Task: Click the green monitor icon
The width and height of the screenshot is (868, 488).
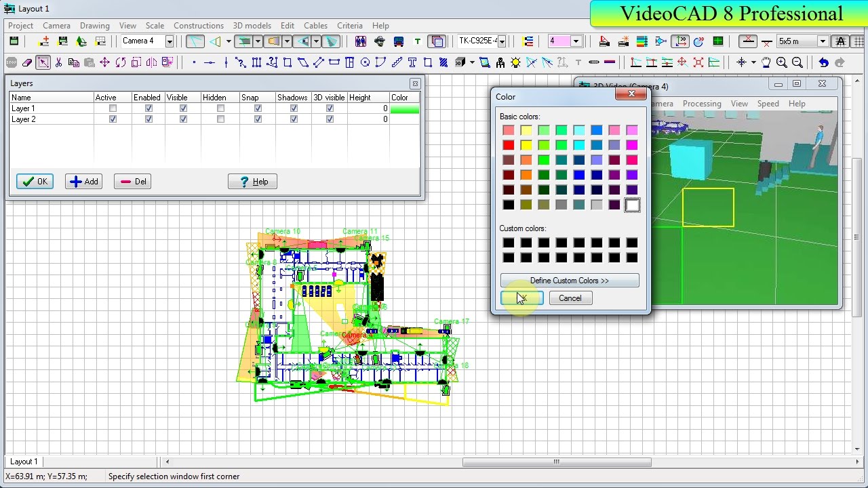Action: (x=718, y=41)
